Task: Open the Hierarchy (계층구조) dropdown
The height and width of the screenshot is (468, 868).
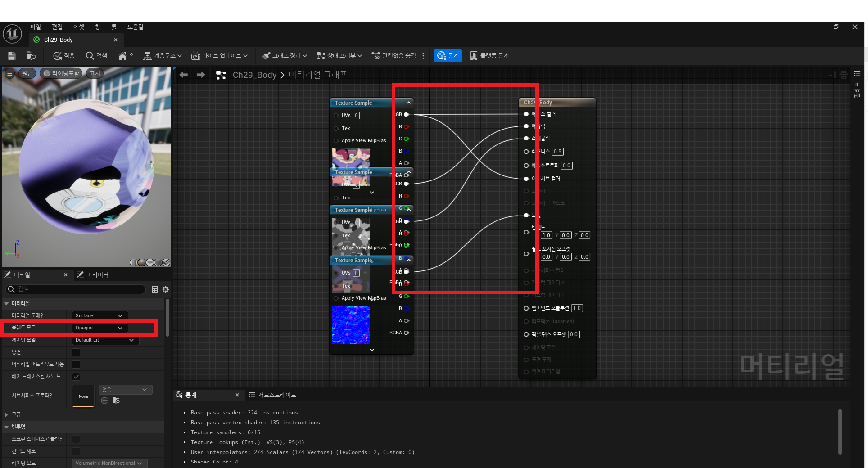Action: (x=162, y=56)
